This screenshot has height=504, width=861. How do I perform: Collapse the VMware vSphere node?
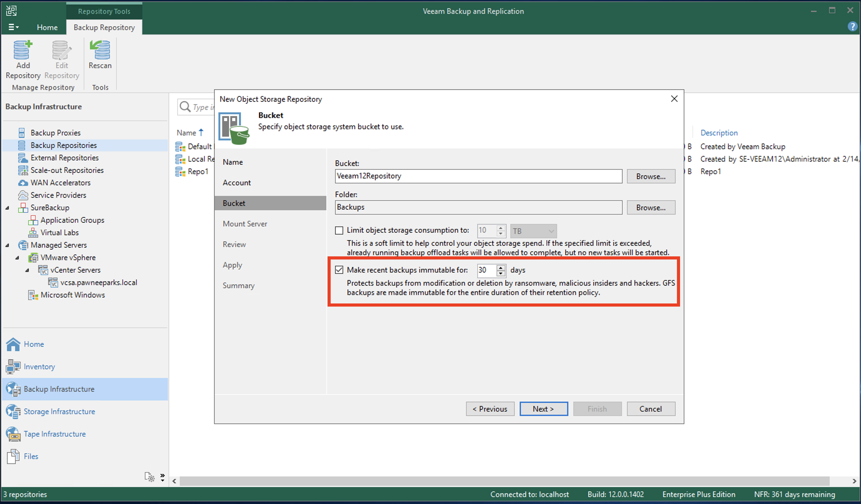[17, 258]
